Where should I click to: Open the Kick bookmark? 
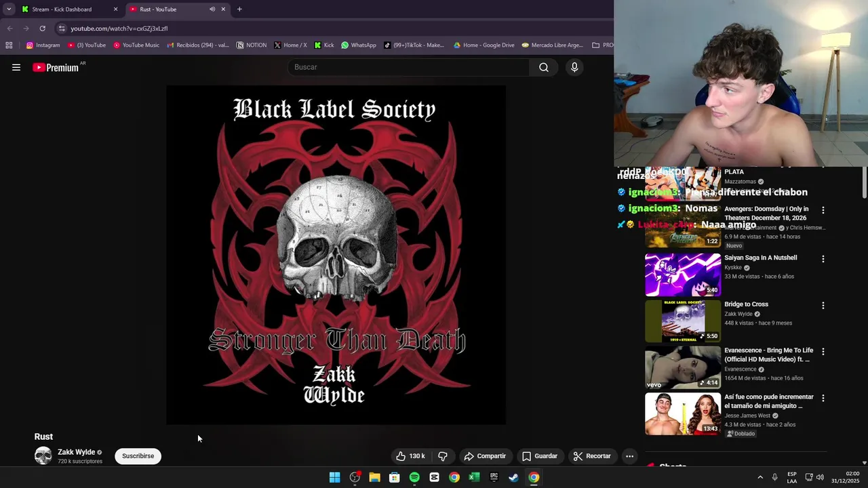click(x=324, y=45)
